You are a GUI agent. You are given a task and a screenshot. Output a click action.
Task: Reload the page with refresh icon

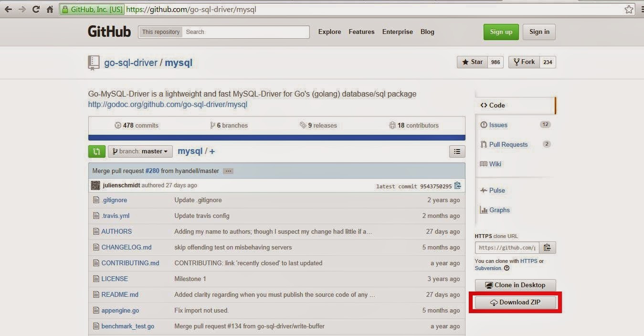36,9
